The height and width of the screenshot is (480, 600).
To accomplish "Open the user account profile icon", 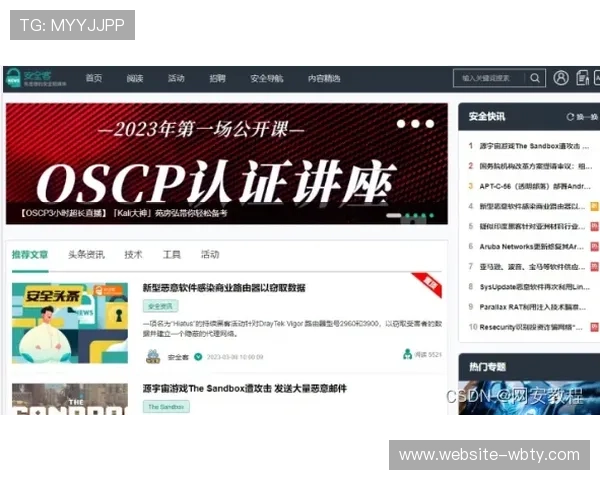I will [x=561, y=78].
